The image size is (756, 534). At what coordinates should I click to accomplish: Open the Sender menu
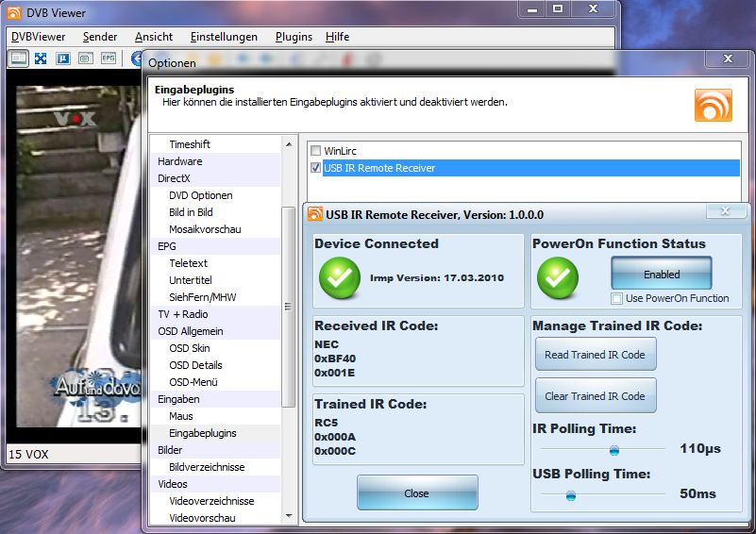click(100, 37)
